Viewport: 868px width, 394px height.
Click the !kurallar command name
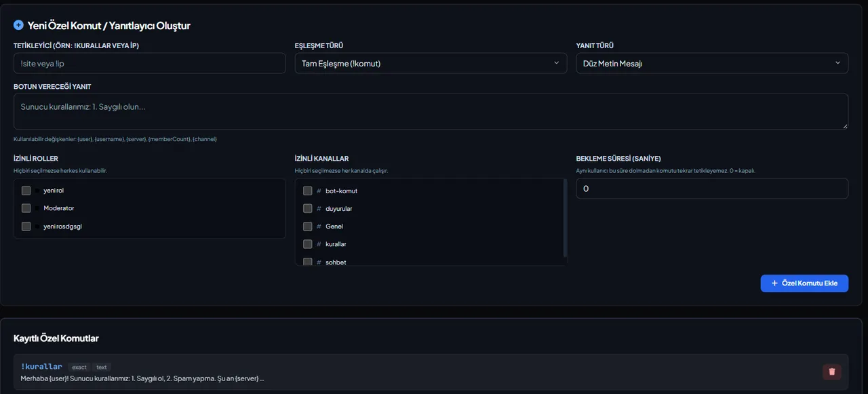click(x=41, y=367)
